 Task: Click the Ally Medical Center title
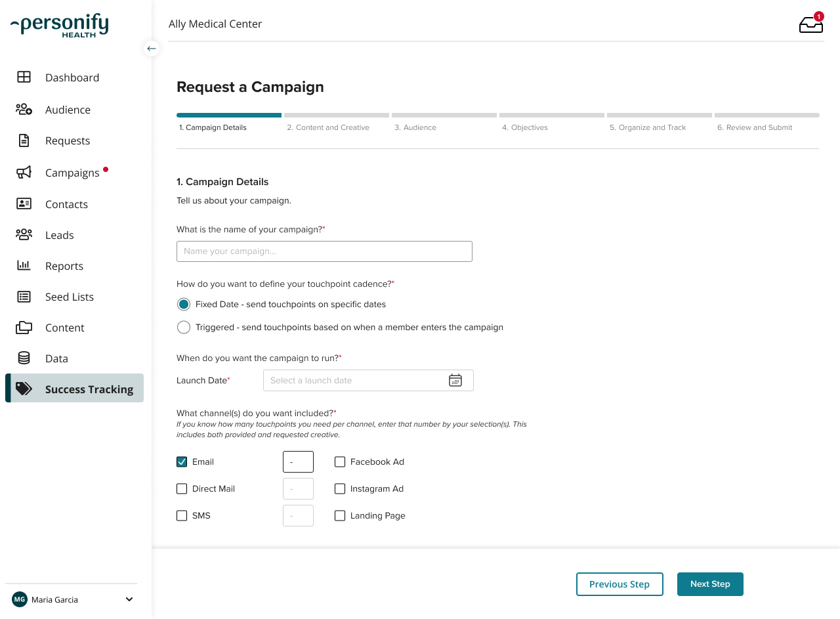[x=215, y=24]
